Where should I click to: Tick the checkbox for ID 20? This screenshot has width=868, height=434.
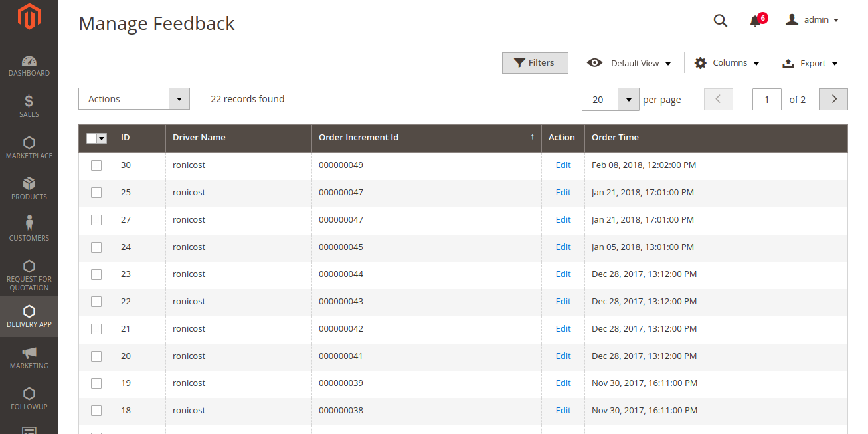tap(96, 356)
